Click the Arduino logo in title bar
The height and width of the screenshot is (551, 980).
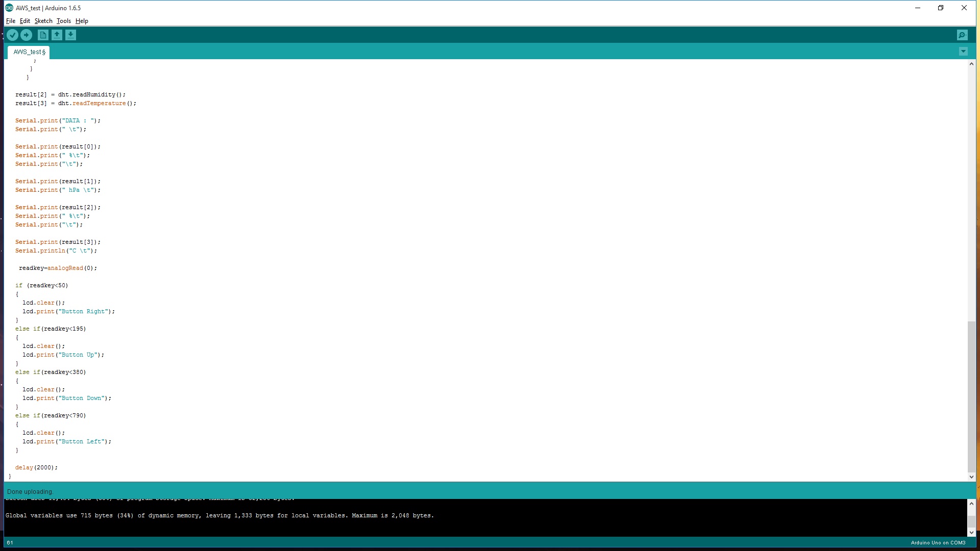click(9, 8)
